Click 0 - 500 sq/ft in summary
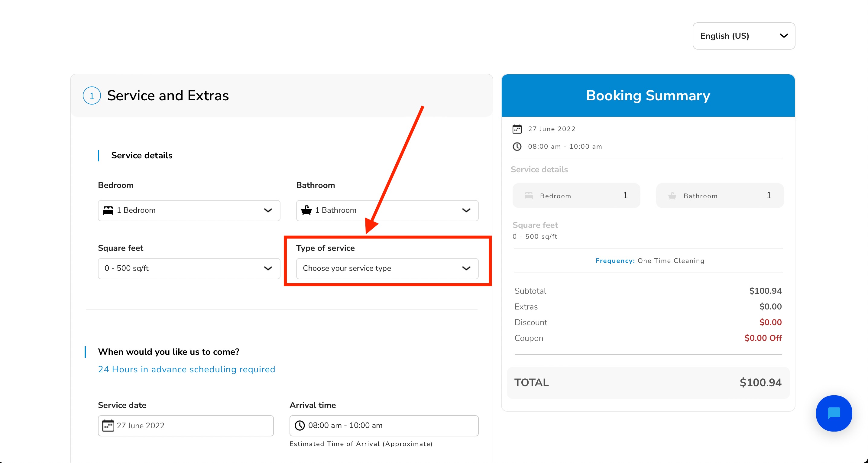The image size is (868, 463). click(535, 237)
